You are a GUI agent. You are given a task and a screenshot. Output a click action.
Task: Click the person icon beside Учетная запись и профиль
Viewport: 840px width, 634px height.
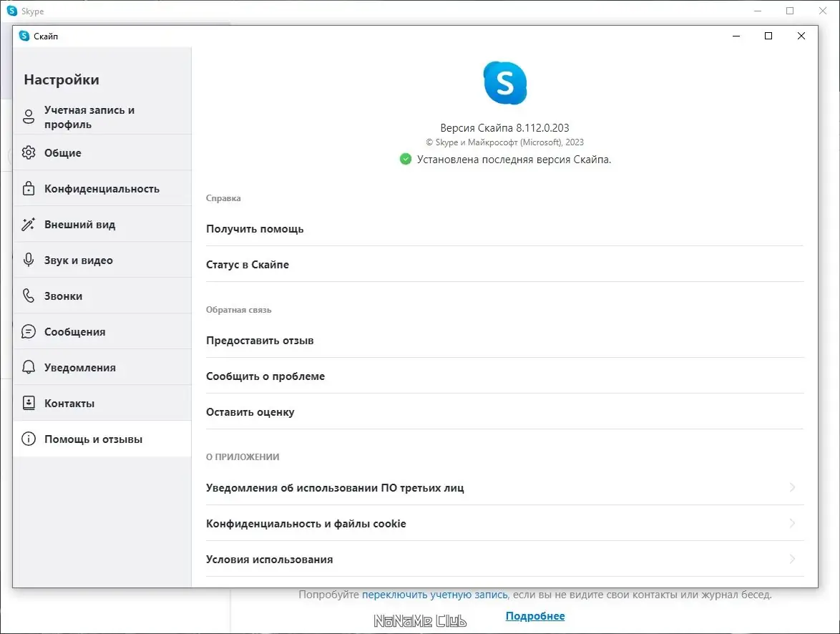[29, 117]
